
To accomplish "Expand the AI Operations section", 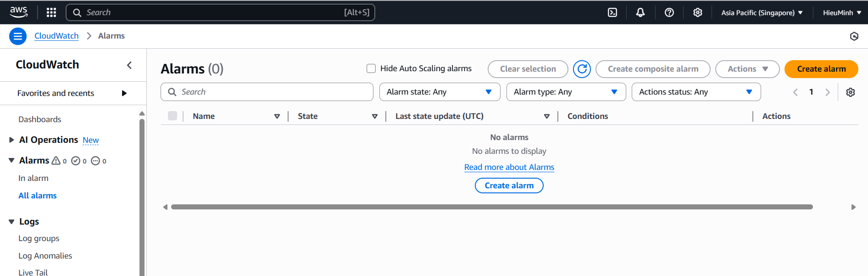I will click(11, 140).
